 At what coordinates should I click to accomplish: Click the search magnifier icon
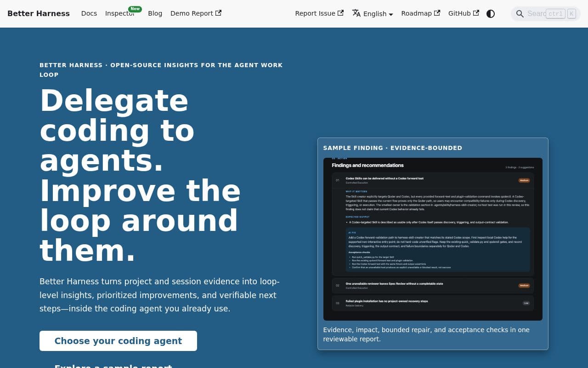point(520,14)
